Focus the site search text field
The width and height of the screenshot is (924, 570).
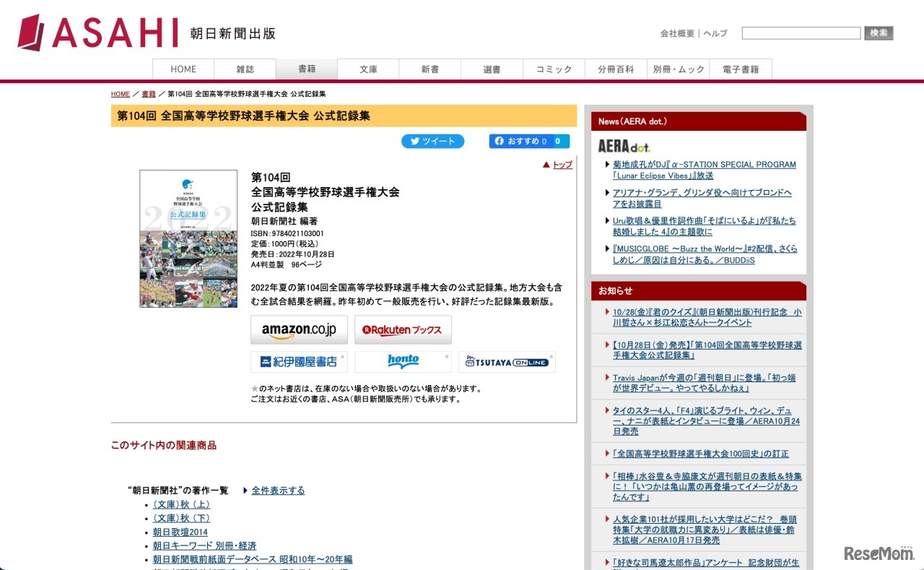pos(801,33)
